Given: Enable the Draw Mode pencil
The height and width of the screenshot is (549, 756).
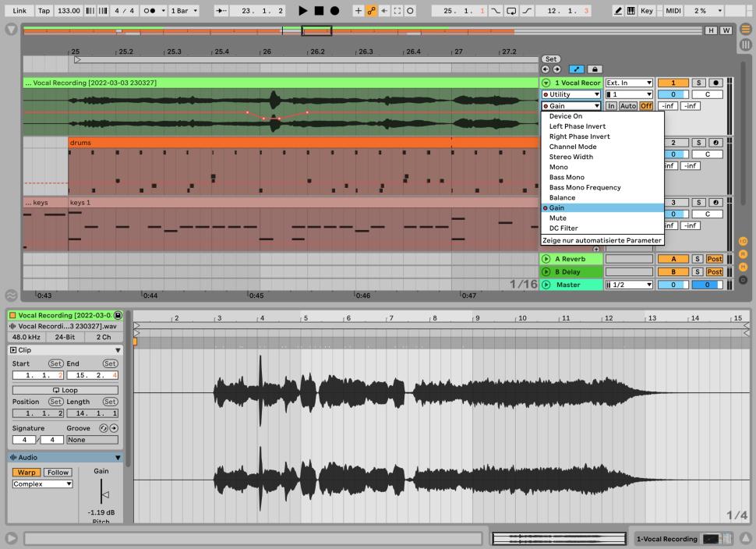Looking at the screenshot, I should [618, 11].
